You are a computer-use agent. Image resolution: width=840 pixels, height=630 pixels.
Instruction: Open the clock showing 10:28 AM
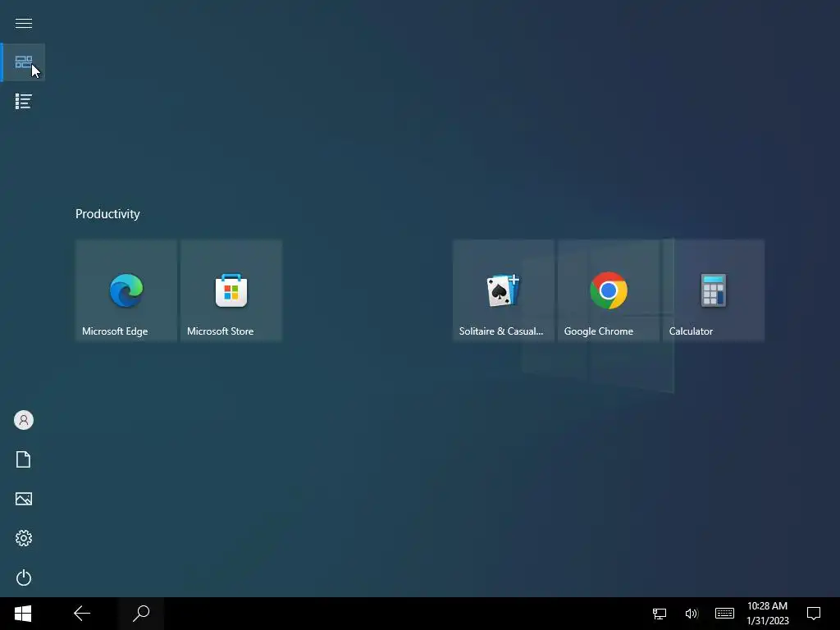coord(768,614)
